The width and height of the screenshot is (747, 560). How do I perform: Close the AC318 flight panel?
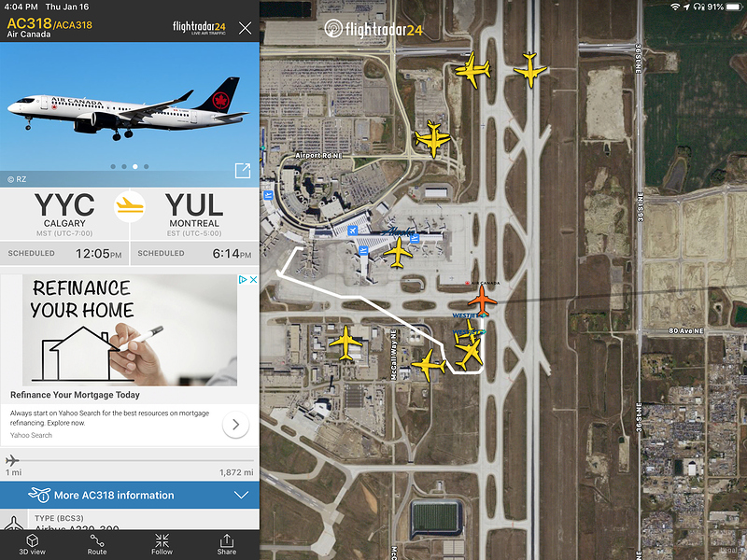pos(245,28)
